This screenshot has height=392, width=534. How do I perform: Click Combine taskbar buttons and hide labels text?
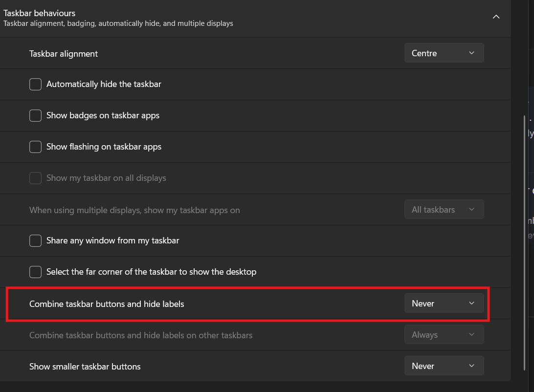(x=107, y=304)
